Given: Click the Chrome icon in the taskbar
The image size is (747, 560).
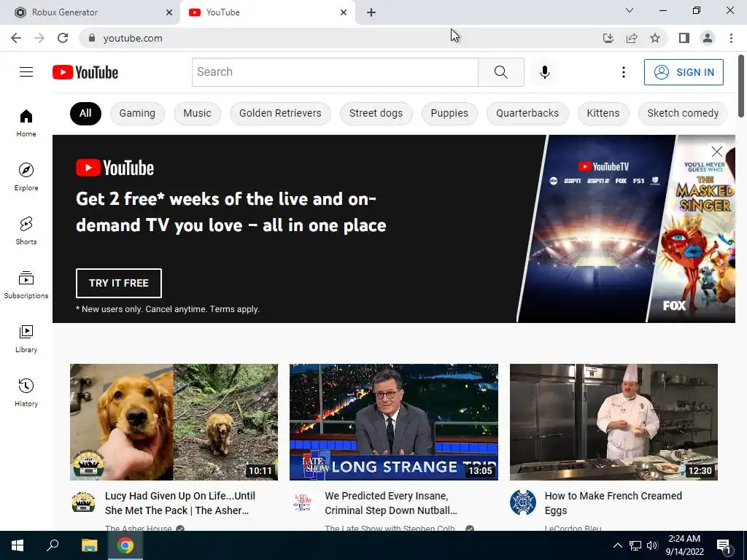Looking at the screenshot, I should (125, 545).
